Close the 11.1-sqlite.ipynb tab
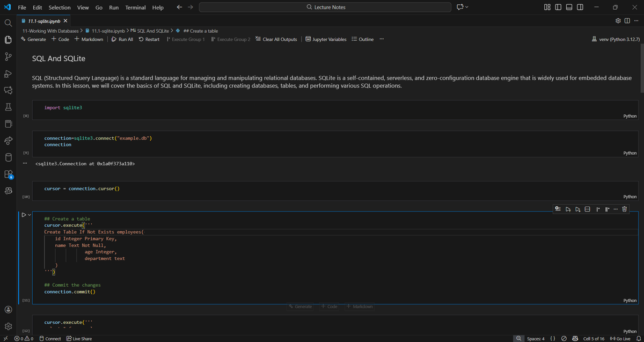Screen dimensions: 644x342 pyautogui.click(x=65, y=20)
